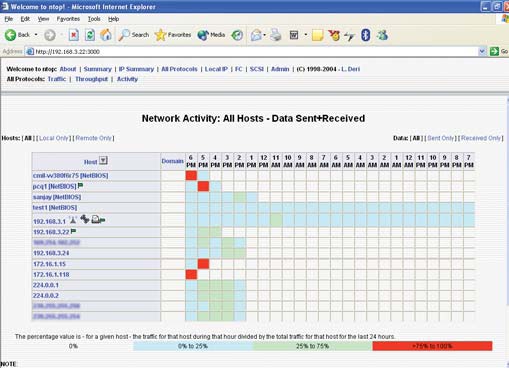This screenshot has height=368, width=509.
Task: Open Traffic under All Protocols
Action: (57, 79)
